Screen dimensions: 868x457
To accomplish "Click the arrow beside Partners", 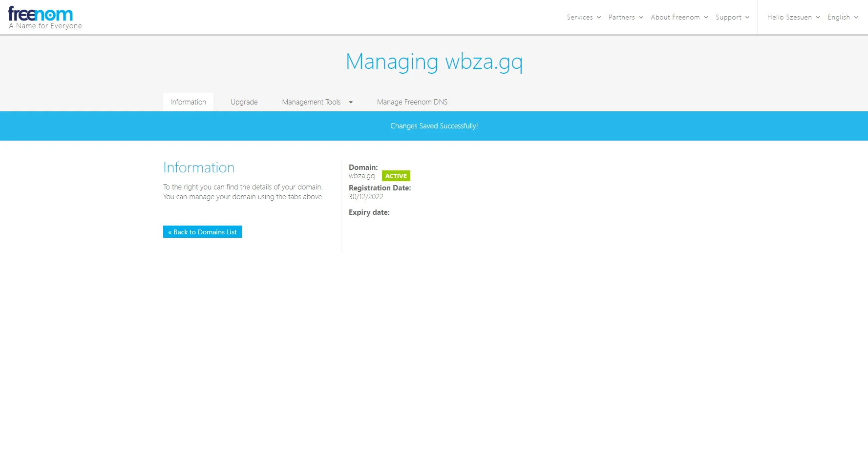I will point(641,17).
